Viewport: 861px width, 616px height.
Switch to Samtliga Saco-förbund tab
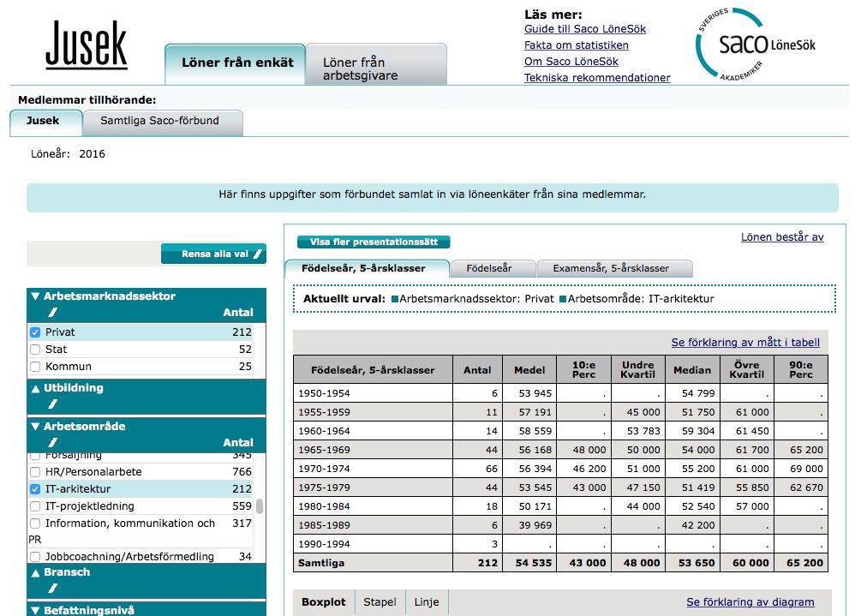(x=163, y=123)
